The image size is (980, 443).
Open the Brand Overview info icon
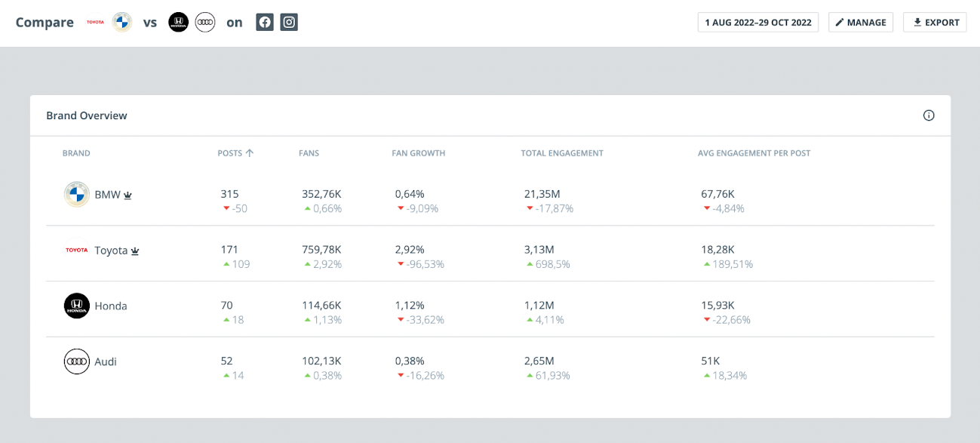[929, 115]
